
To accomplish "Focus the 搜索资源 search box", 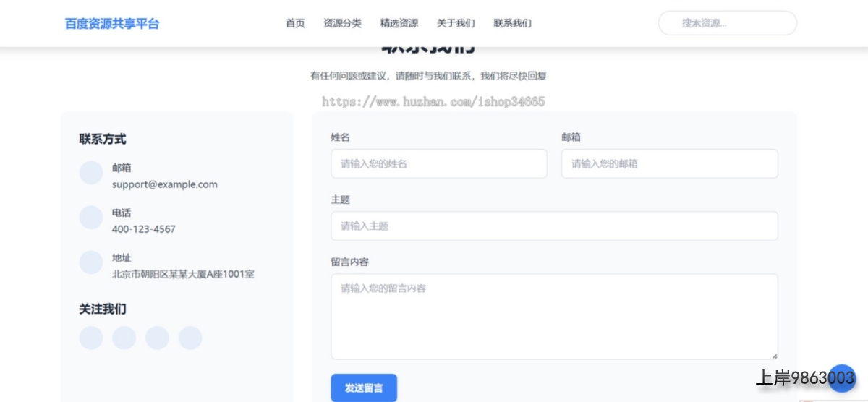I will (727, 23).
